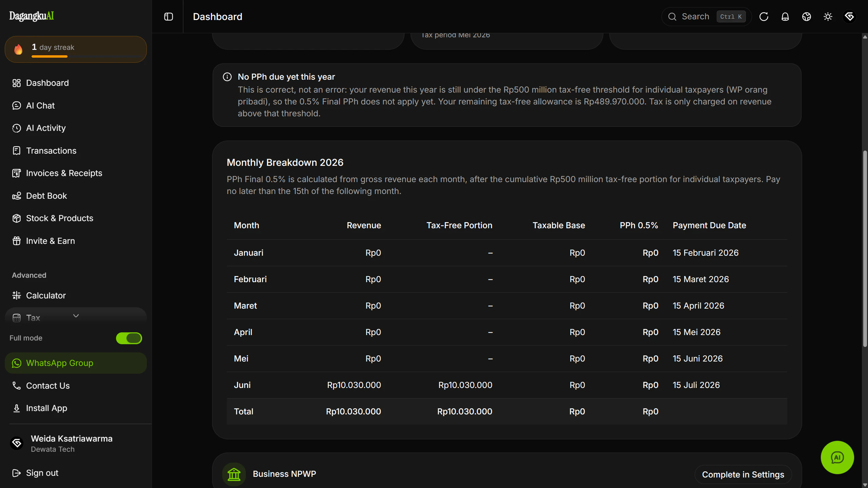Toggle the sidebar collapse icon
This screenshot has width=868, height=488.
pos(169,17)
